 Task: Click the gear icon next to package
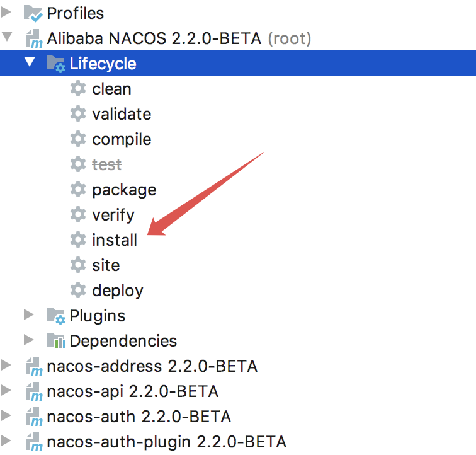point(77,190)
